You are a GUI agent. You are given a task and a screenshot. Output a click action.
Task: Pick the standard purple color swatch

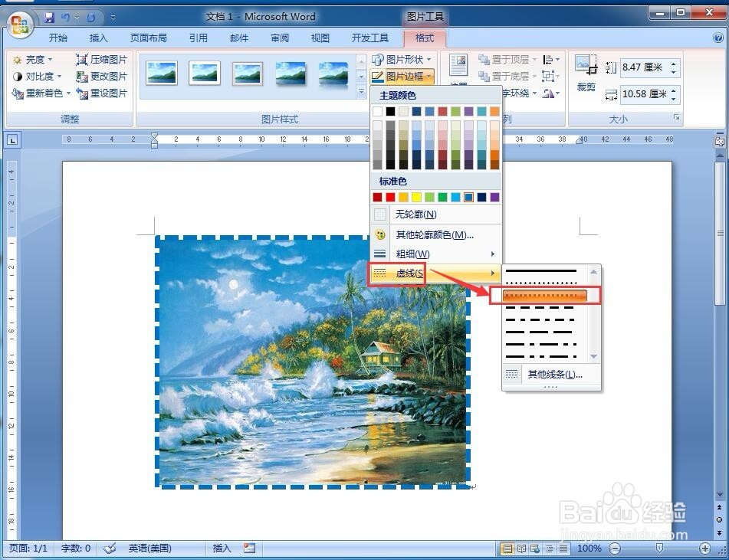(x=494, y=198)
